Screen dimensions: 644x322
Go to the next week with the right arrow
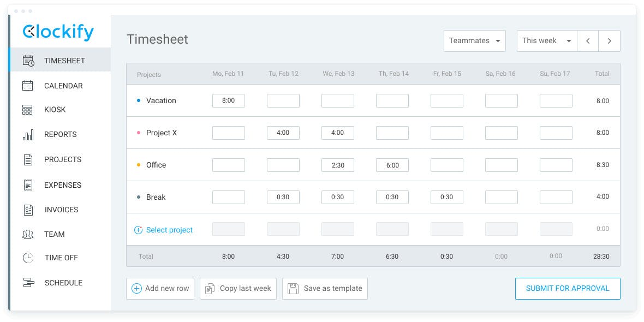pos(609,40)
